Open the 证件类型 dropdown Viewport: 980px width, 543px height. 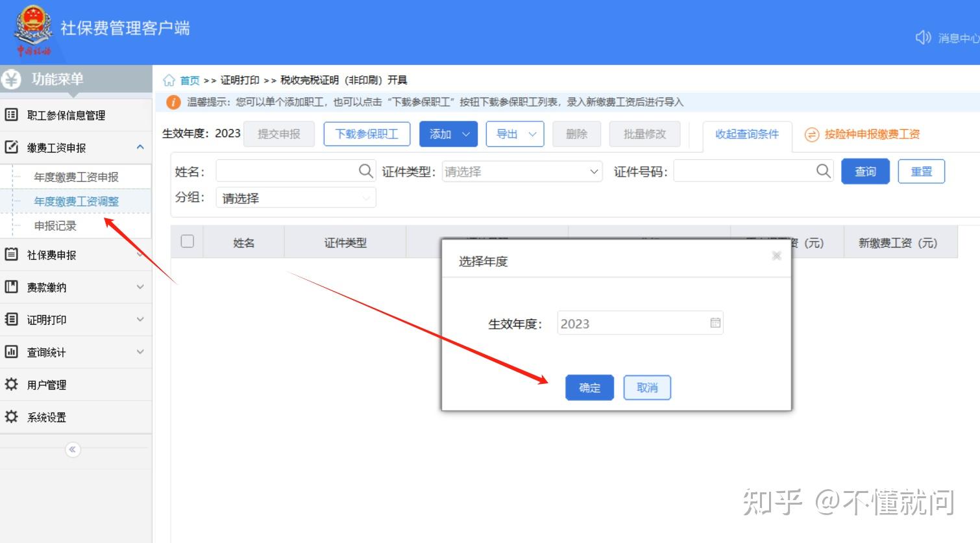click(522, 171)
